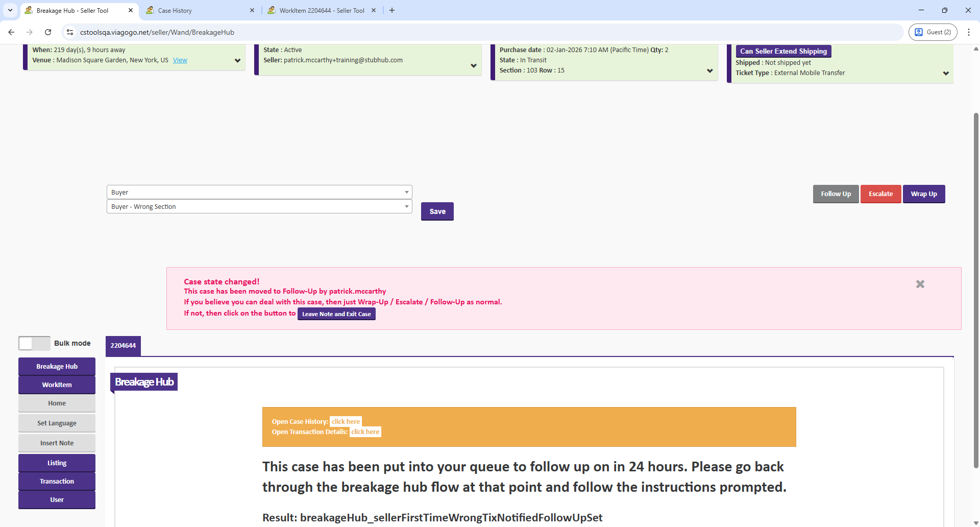Click the red Escalate button

880,194
